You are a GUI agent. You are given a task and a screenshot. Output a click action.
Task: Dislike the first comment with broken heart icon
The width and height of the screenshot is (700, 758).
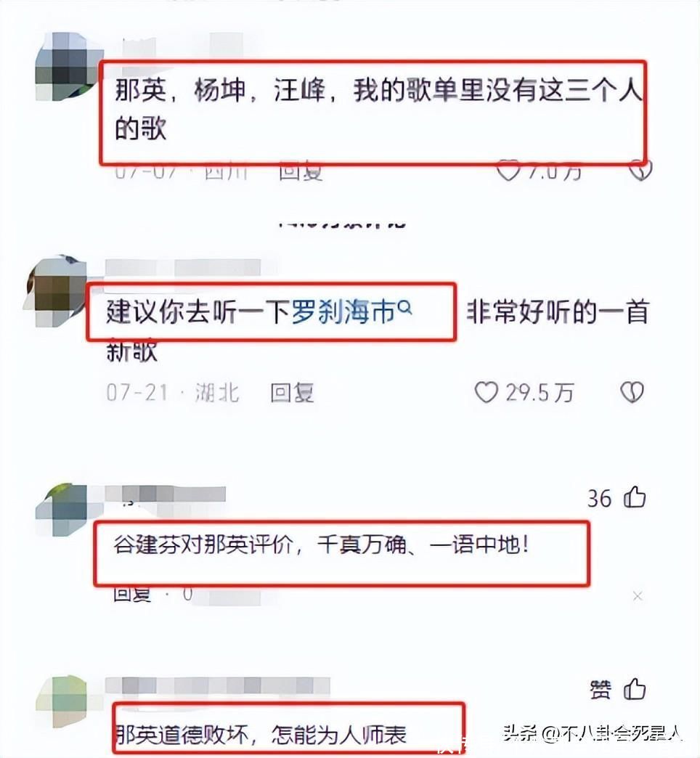(640, 171)
